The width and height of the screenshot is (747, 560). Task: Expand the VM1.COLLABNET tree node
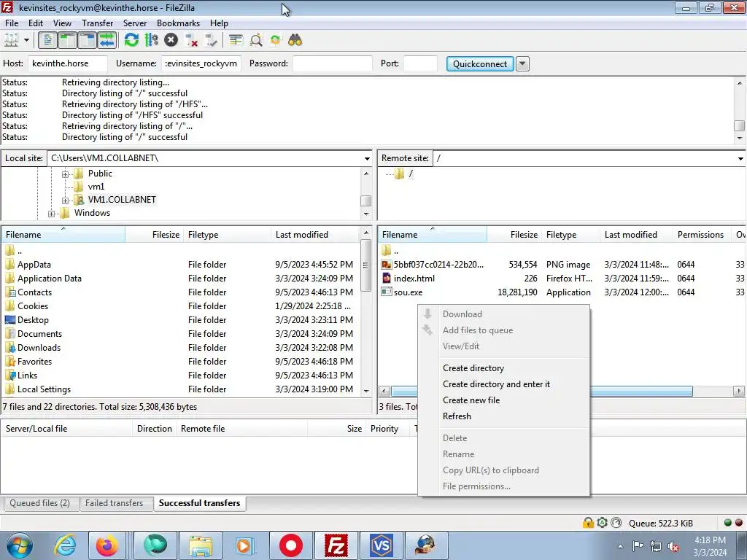[65, 201]
